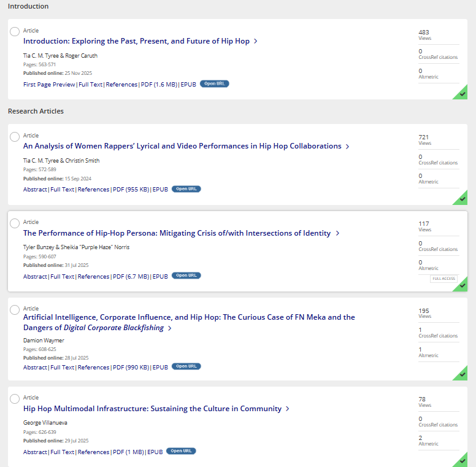476x467 pixels.
Task: Click the chevron after Multimodal Infrastructure title
Action: 287,409
